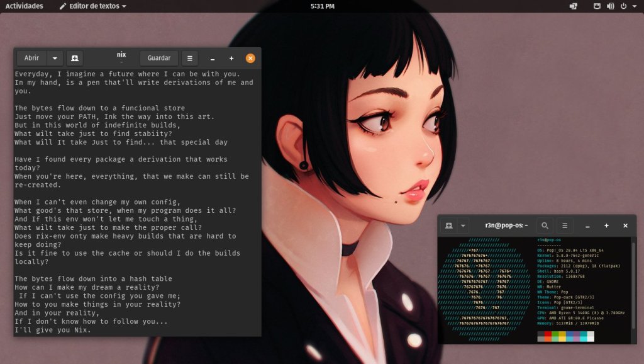Open the Editor de textos app menu

tap(93, 6)
